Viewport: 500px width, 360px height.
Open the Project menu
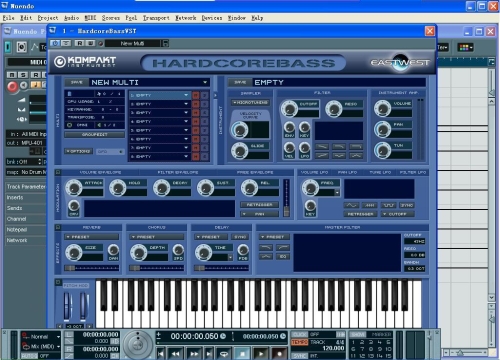(x=48, y=18)
